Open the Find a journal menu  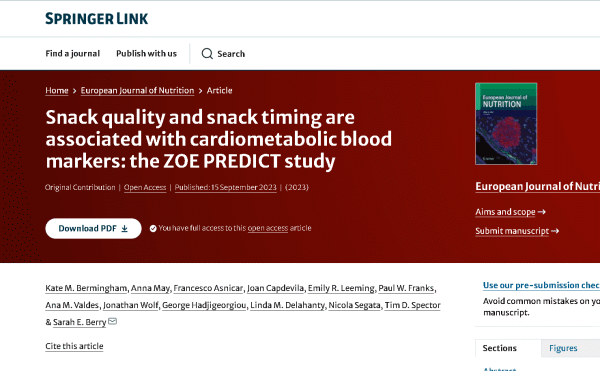[72, 54]
